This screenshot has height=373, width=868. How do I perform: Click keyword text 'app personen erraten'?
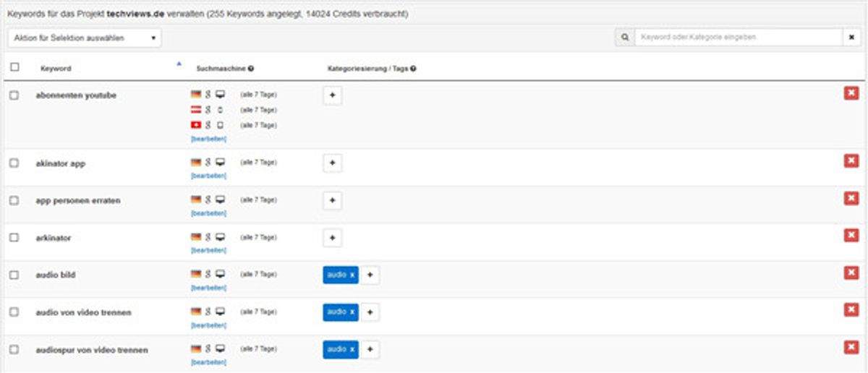point(78,200)
